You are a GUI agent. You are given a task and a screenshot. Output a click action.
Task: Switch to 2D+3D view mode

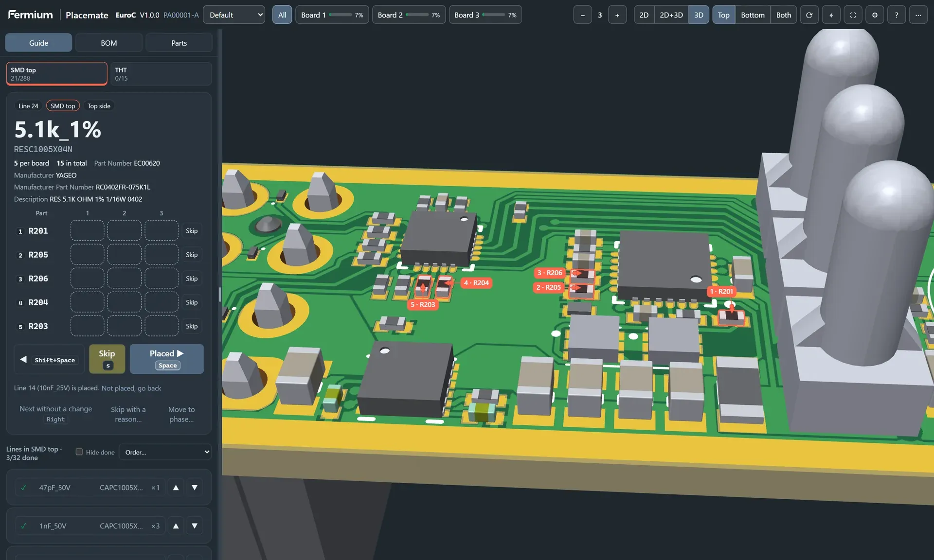tap(671, 15)
